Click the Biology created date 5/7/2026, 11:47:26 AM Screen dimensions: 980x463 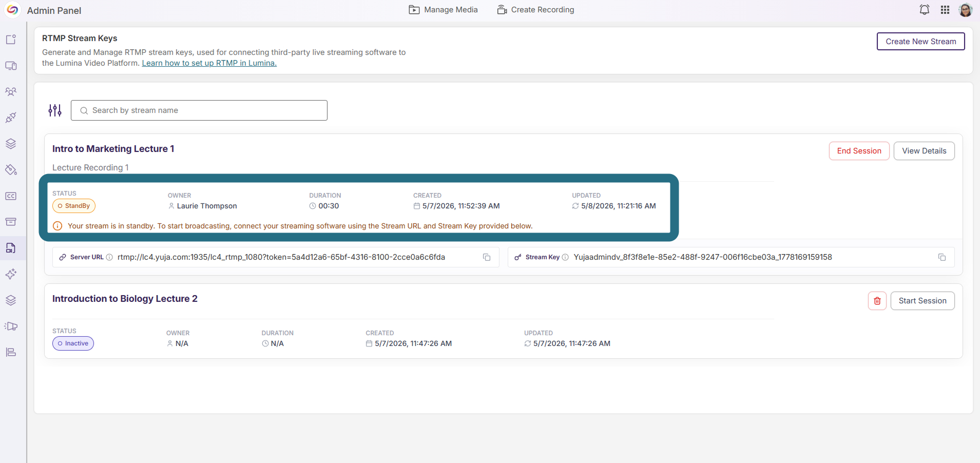(413, 343)
